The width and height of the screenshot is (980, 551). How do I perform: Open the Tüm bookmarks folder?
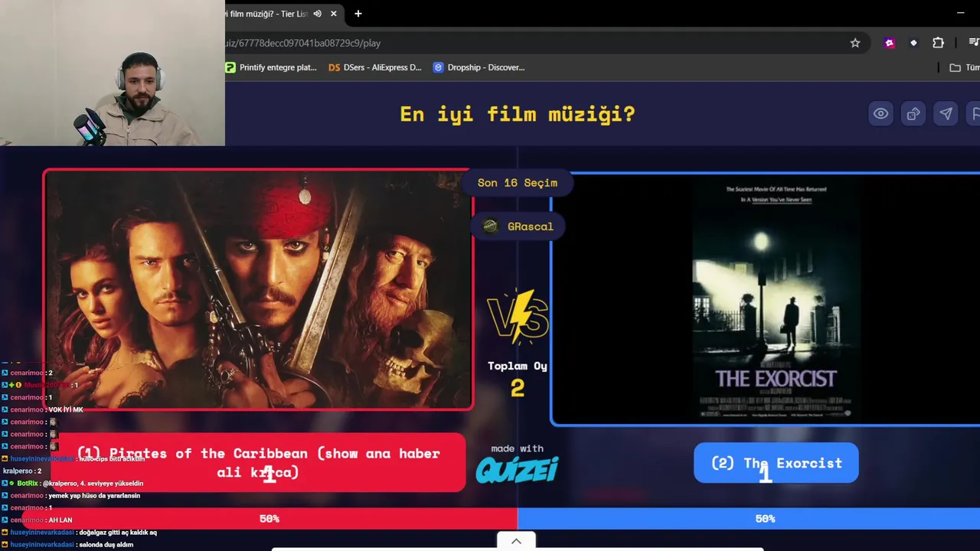coord(965,67)
